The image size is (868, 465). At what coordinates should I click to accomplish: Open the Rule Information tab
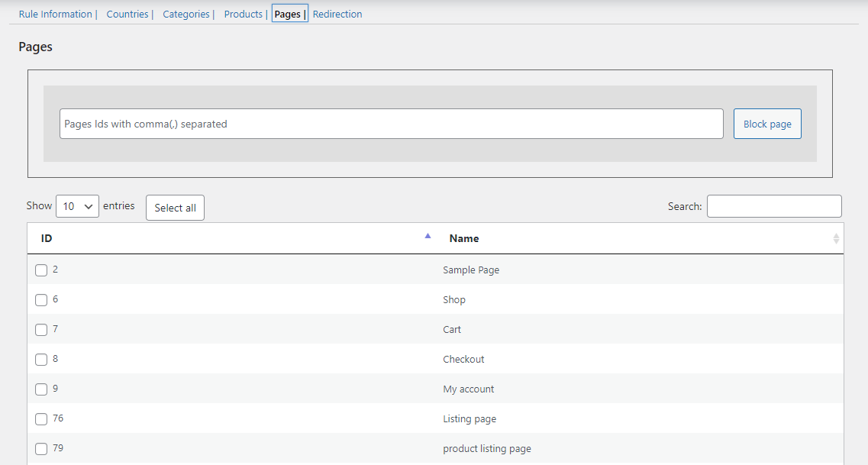coord(55,15)
